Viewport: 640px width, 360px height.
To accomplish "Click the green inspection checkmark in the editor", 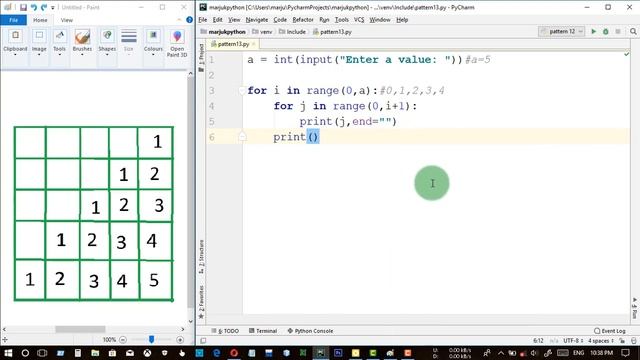I will pos(627,54).
